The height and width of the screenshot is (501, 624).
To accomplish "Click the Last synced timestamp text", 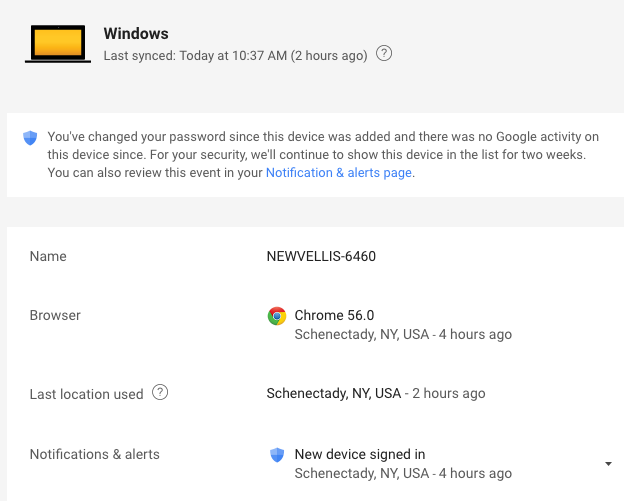I will (x=235, y=55).
